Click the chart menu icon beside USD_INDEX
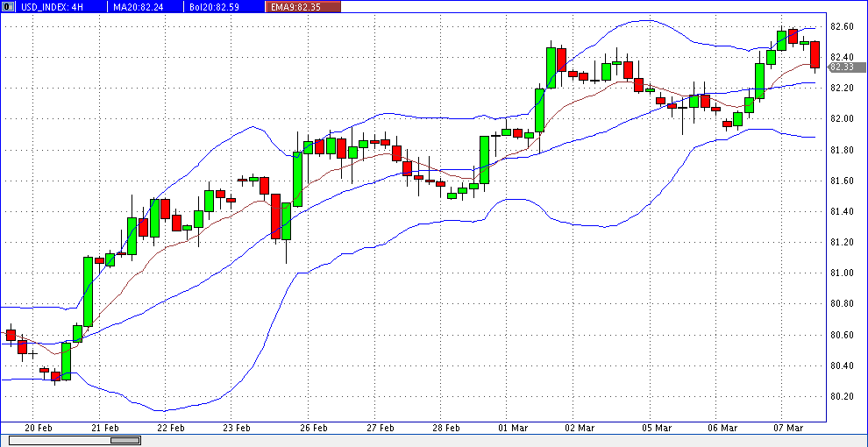Viewport: 868px width, 447px height. point(7,7)
